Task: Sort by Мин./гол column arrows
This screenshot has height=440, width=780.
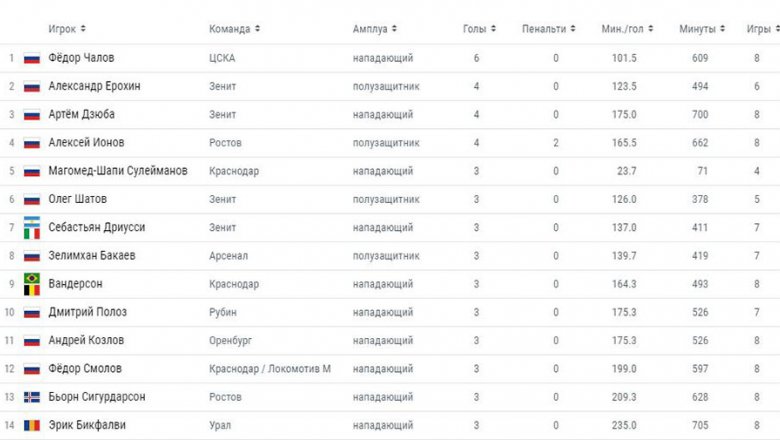Action: click(x=651, y=29)
